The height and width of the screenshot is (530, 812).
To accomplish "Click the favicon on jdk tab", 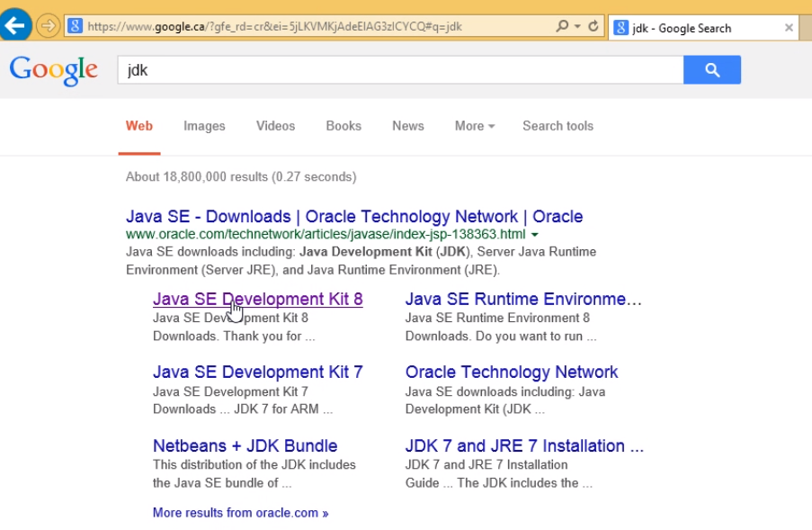I will [620, 28].
